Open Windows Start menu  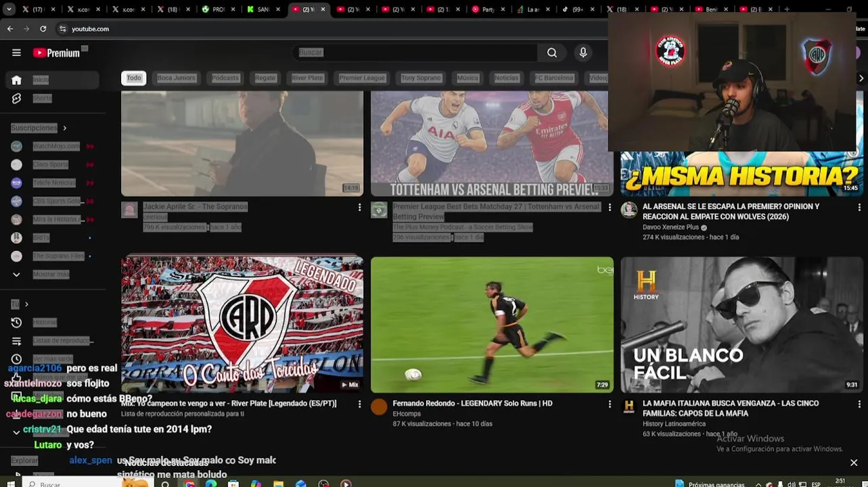(9, 484)
